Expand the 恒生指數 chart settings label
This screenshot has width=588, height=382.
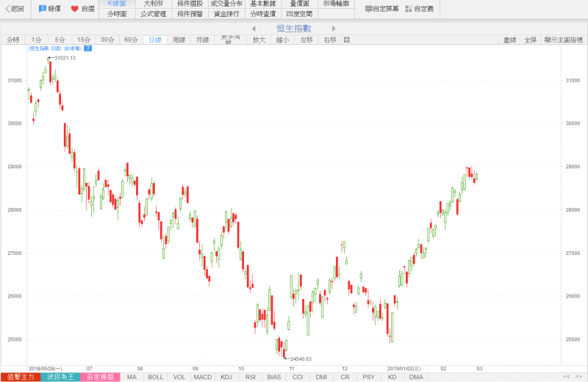coord(55,48)
